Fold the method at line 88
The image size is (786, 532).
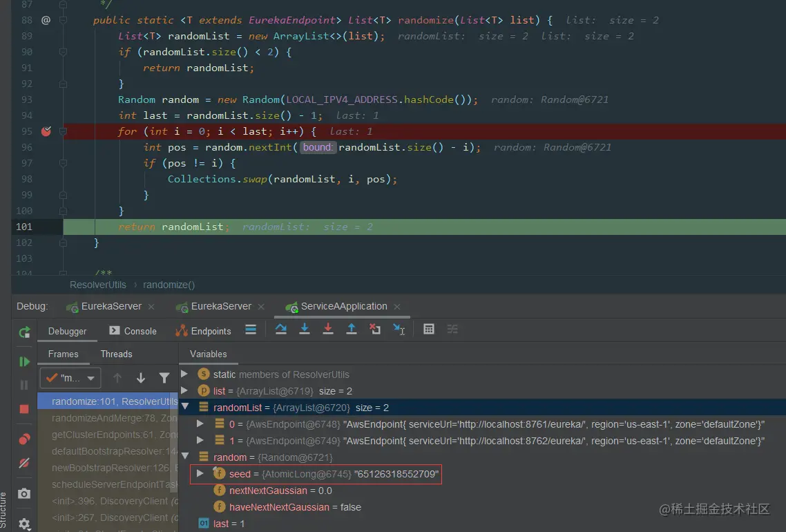pos(63,20)
